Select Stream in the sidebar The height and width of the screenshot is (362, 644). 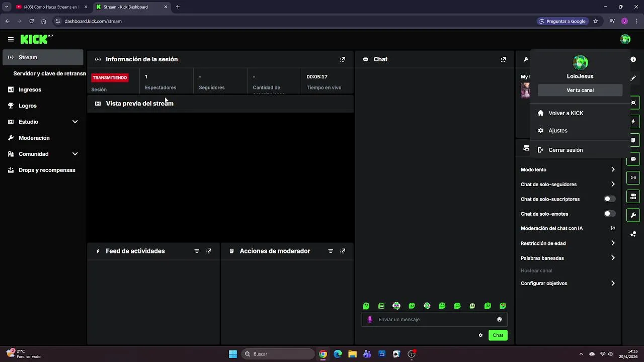pos(43,57)
